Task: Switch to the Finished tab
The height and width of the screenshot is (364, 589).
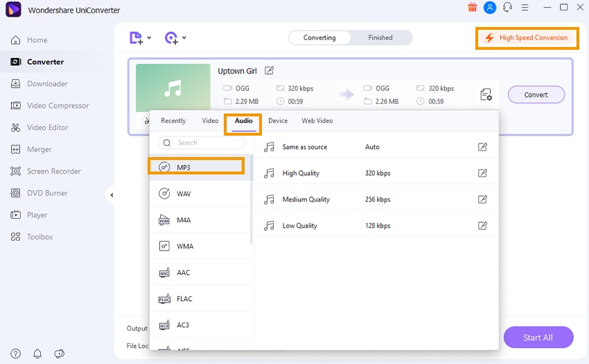Action: point(380,37)
